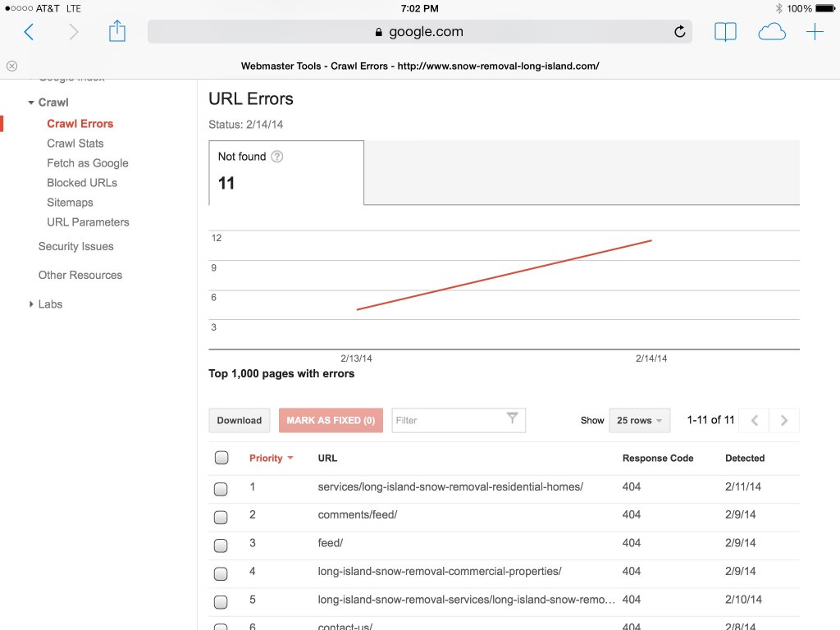840x630 pixels.
Task: Tap the lock icon in address bar
Action: click(379, 32)
